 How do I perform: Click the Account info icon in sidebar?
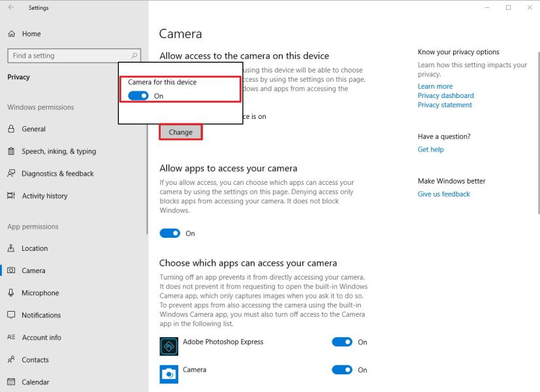(11, 337)
